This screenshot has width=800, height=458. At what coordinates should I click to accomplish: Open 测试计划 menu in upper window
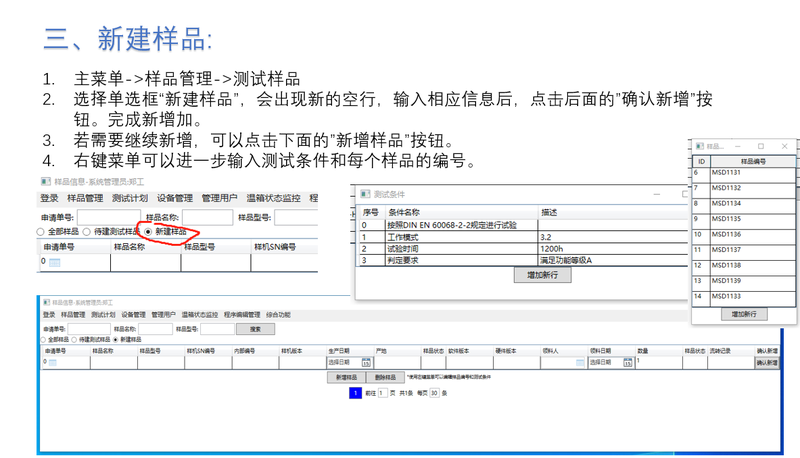click(130, 198)
